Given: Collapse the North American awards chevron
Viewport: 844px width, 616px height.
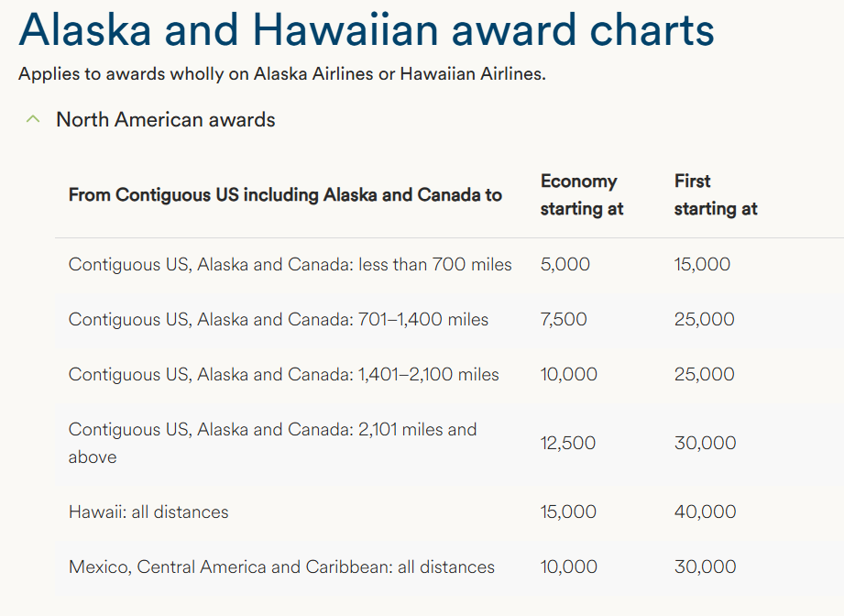Looking at the screenshot, I should (34, 119).
